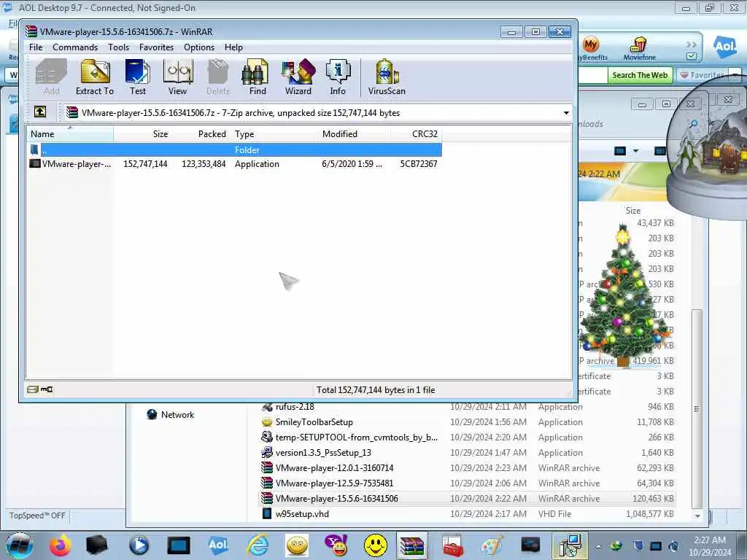This screenshot has width=747, height=560.
Task: Sort by Modified column header
Action: click(x=355, y=134)
